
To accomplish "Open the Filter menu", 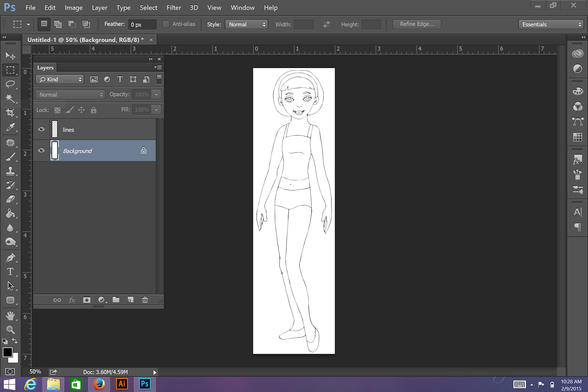I will pyautogui.click(x=173, y=8).
